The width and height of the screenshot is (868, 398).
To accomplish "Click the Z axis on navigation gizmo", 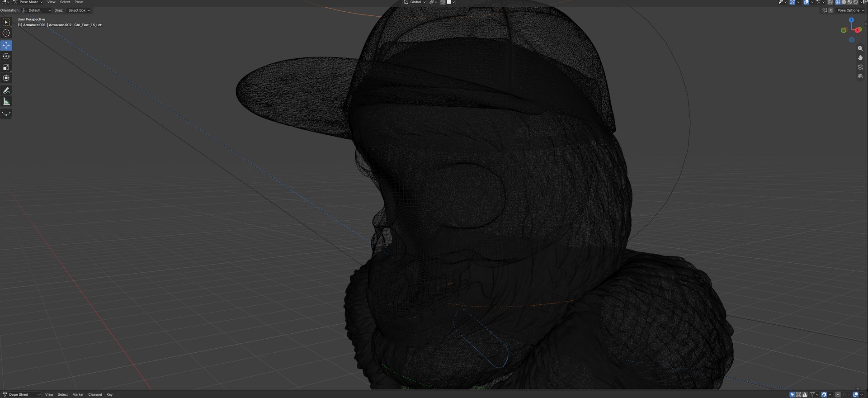I will tap(851, 20).
